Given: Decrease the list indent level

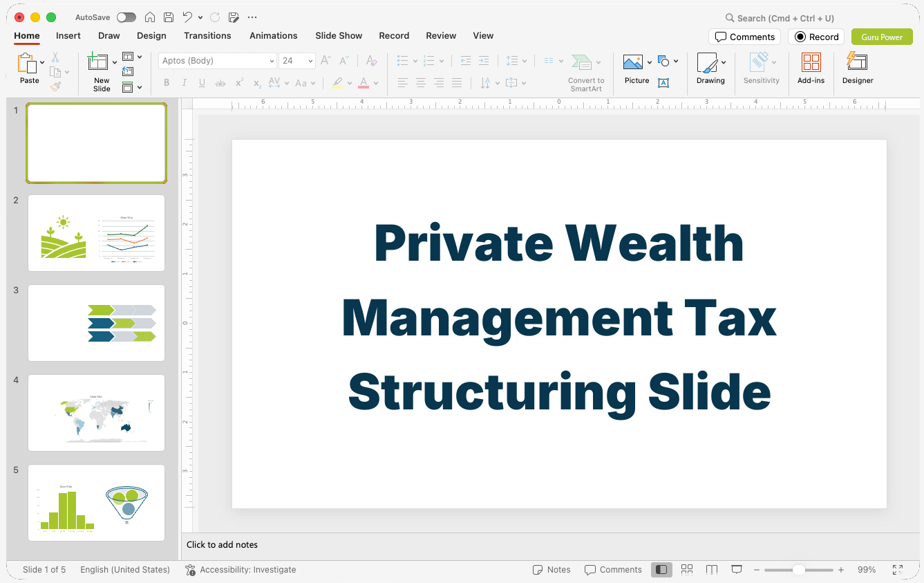Looking at the screenshot, I should (x=466, y=61).
